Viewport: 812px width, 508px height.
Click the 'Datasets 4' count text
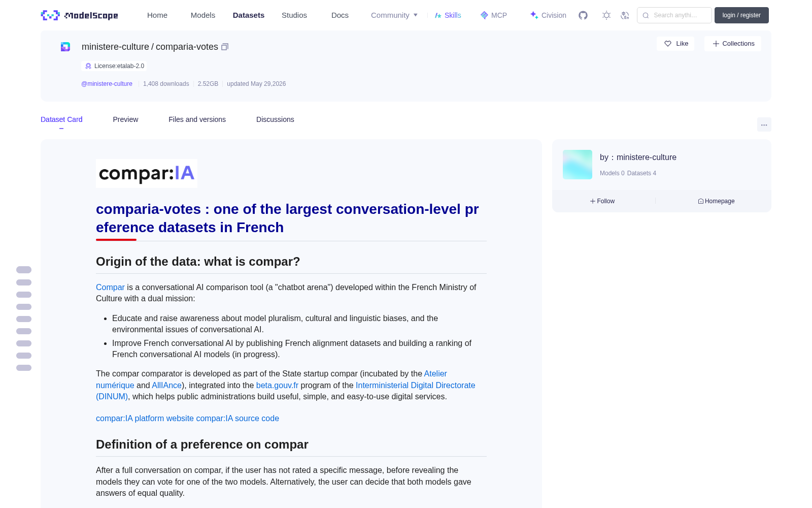(x=641, y=173)
